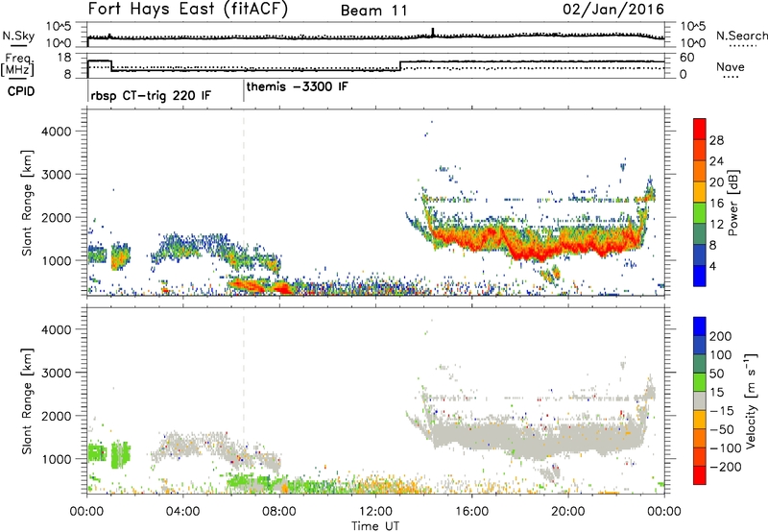Click the 'Freq. [MHz]' axis label
Viewport: 768px width, 532px height.
click(17, 64)
